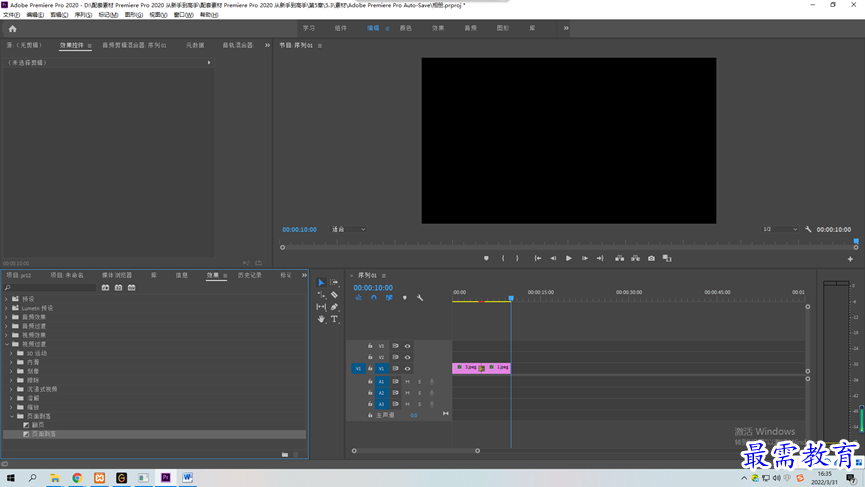865x487 pixels.
Task: Mute track A1
Action: click(x=408, y=382)
